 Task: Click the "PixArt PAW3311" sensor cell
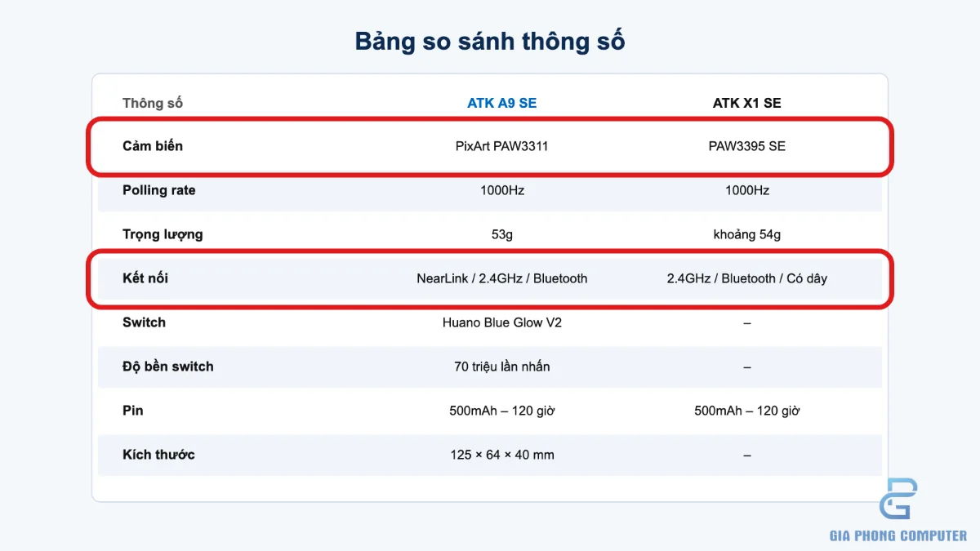[x=502, y=147]
